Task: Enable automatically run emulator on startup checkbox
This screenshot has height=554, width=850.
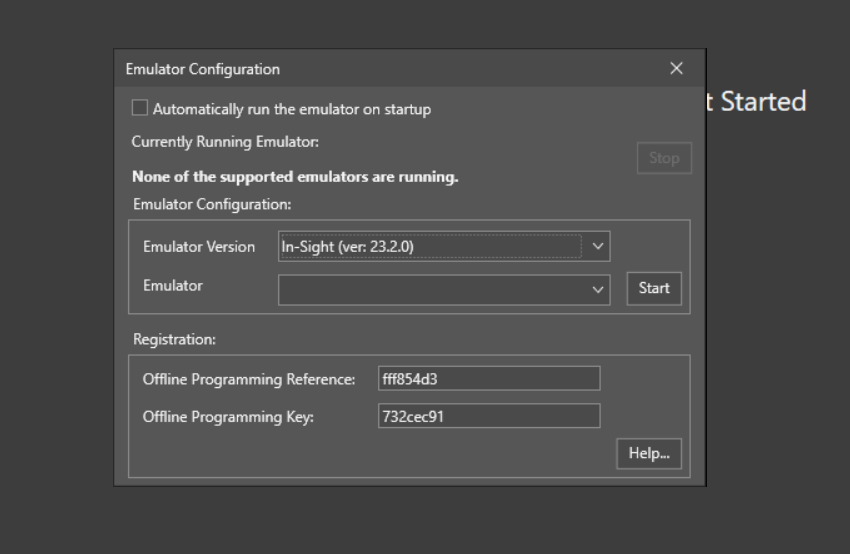Action: click(140, 108)
